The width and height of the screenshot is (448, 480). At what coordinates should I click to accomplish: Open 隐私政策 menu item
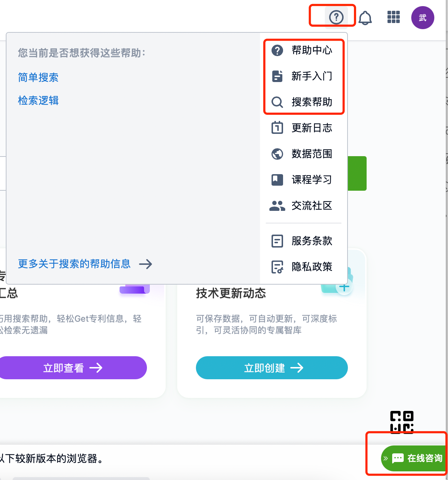pos(312,267)
